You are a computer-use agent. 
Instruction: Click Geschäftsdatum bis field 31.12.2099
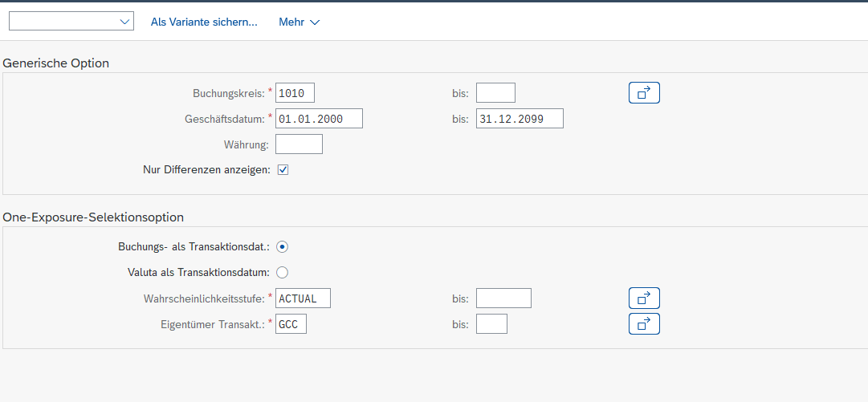click(x=520, y=119)
